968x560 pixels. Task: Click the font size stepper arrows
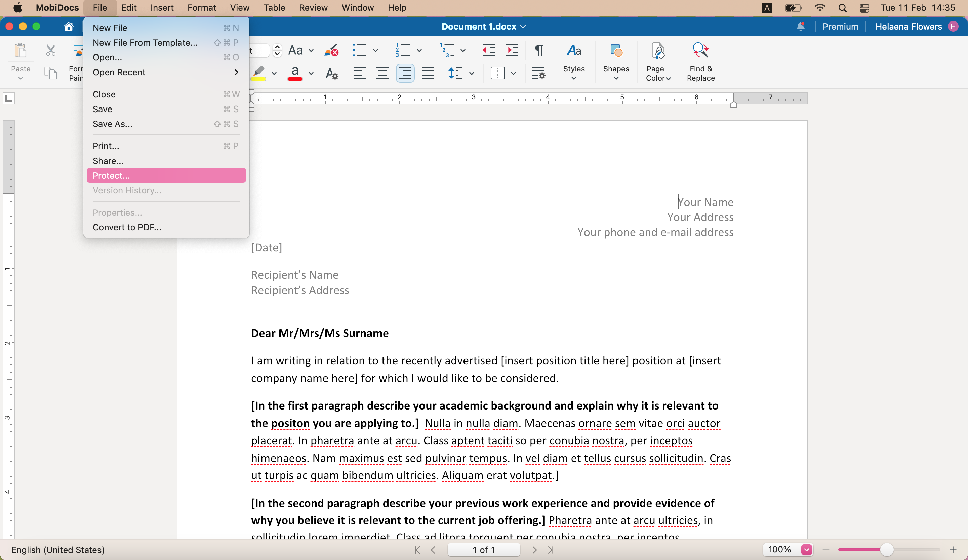click(x=277, y=50)
